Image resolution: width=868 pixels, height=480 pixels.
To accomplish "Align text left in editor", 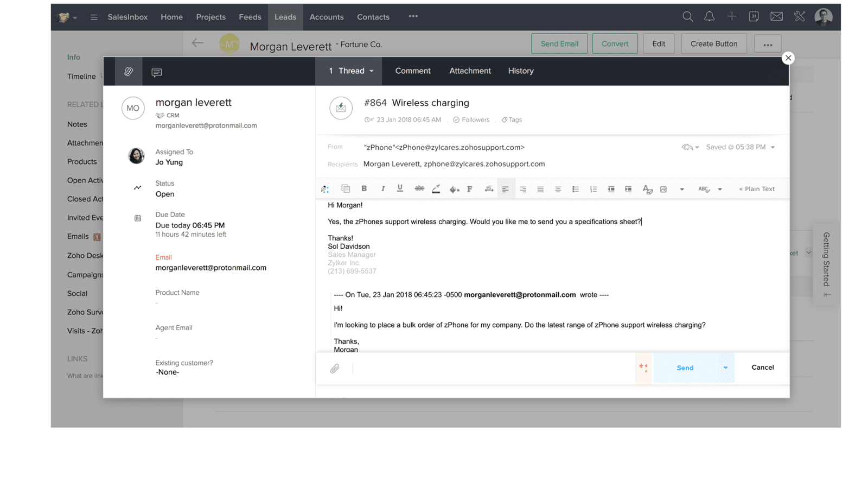I will (x=505, y=189).
